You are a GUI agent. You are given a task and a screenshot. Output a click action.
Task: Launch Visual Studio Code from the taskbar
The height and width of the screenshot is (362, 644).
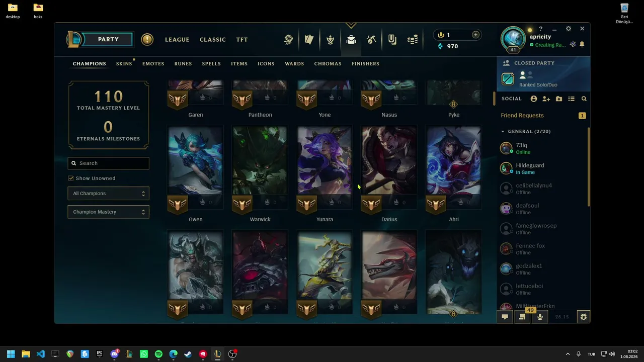click(x=41, y=354)
